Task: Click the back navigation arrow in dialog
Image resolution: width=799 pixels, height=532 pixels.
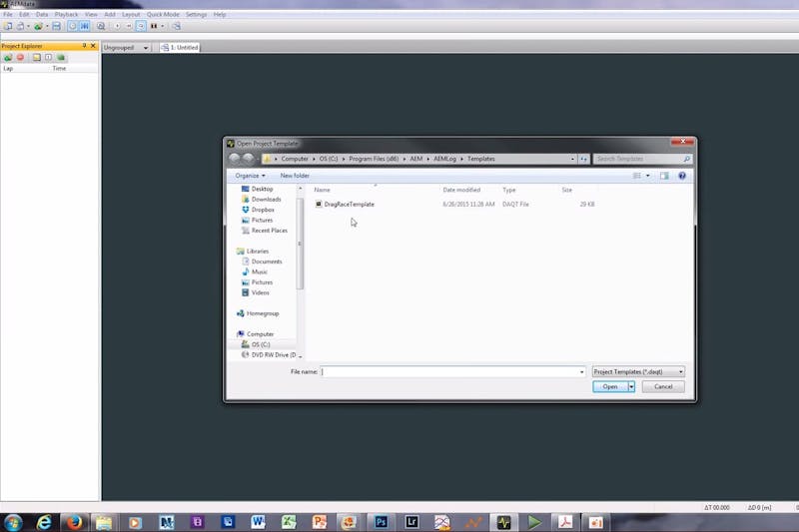Action: point(235,159)
